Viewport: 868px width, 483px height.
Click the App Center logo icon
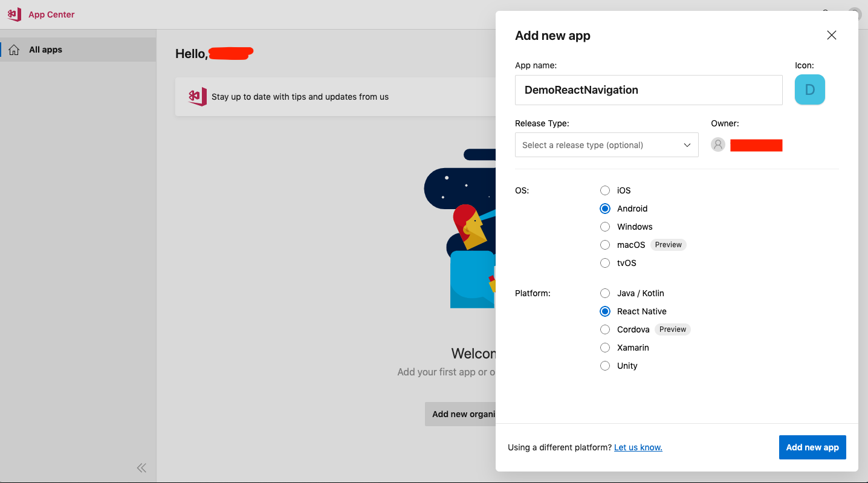point(15,15)
